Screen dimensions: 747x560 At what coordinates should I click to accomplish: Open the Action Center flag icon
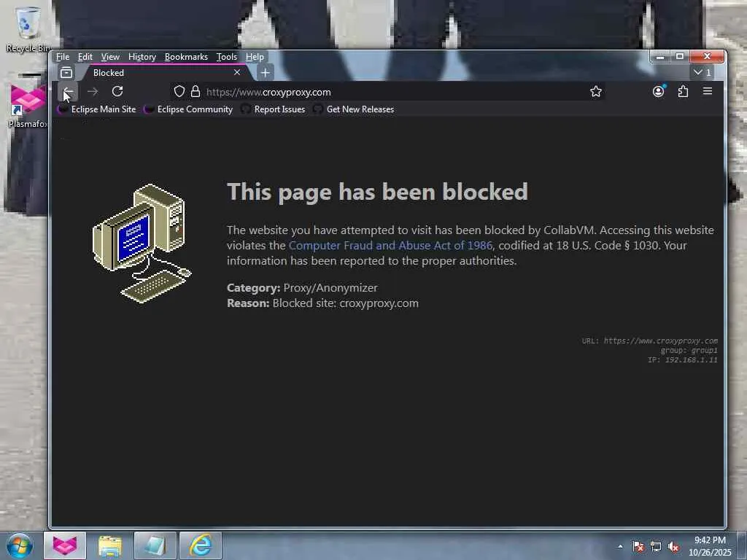coord(638,547)
